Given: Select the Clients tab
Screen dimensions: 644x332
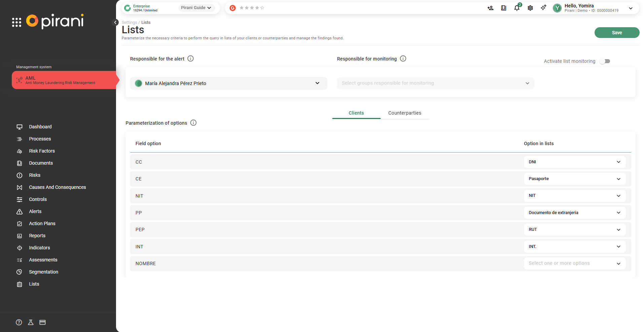Looking at the screenshot, I should coord(356,113).
